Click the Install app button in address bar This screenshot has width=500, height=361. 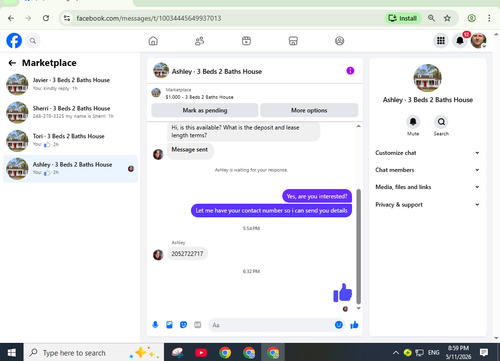pos(403,18)
